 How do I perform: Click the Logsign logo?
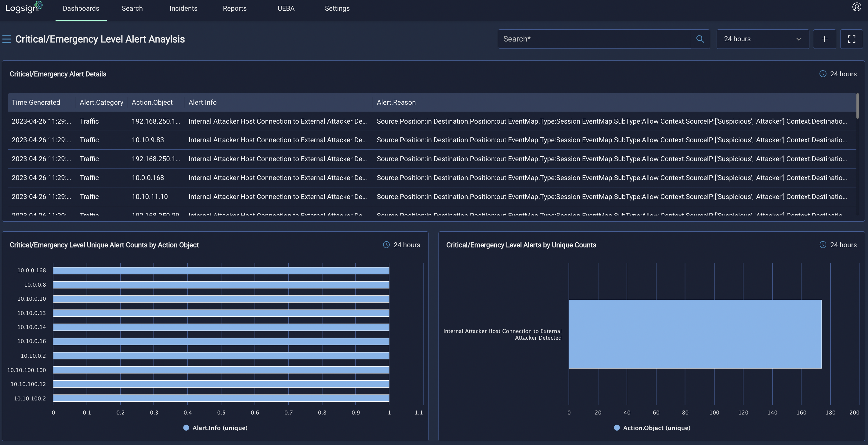pos(24,7)
